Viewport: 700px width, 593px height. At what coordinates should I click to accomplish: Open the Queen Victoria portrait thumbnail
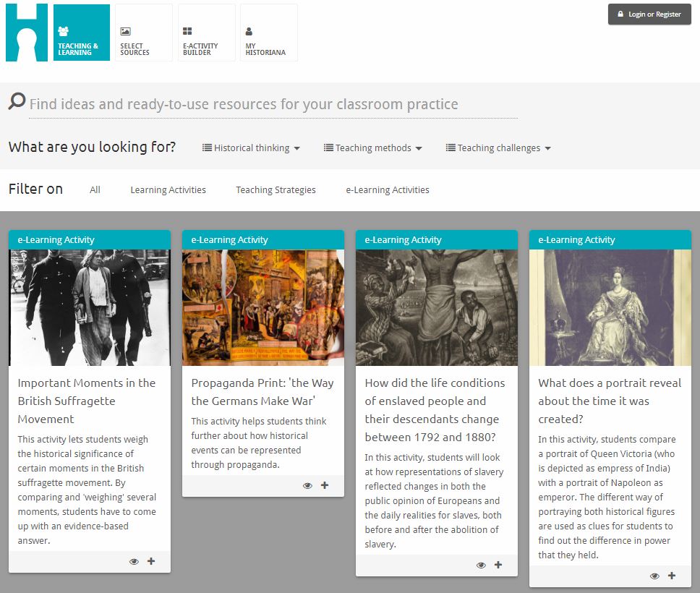tap(610, 307)
